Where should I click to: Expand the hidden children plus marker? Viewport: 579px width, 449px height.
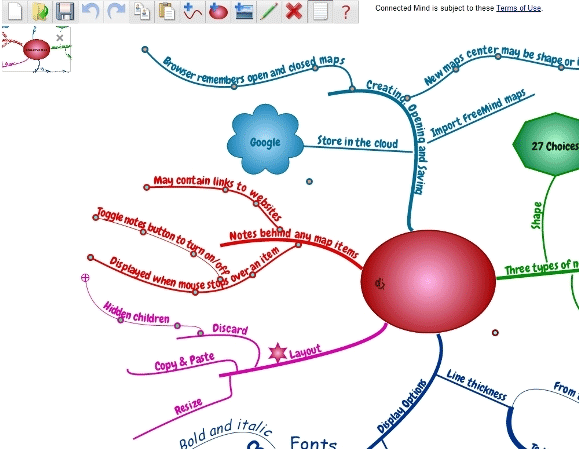click(x=85, y=278)
